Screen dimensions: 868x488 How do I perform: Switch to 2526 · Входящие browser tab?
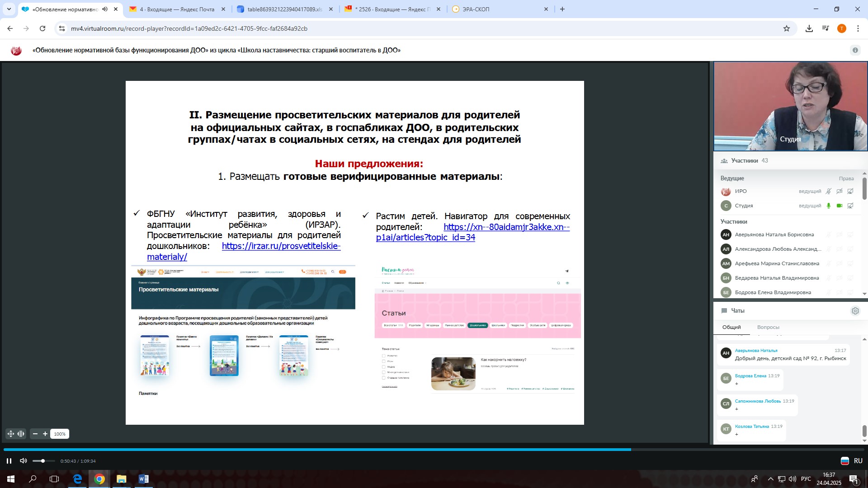pyautogui.click(x=393, y=9)
